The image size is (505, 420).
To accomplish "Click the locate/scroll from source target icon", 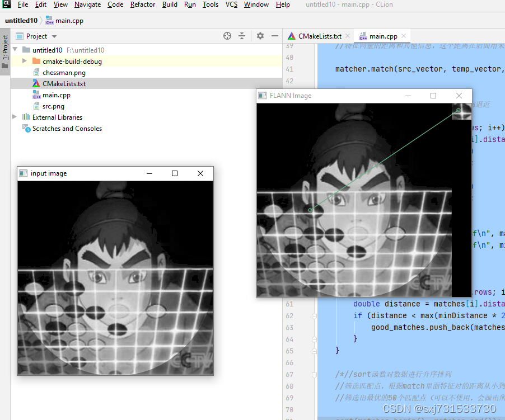I will [227, 36].
